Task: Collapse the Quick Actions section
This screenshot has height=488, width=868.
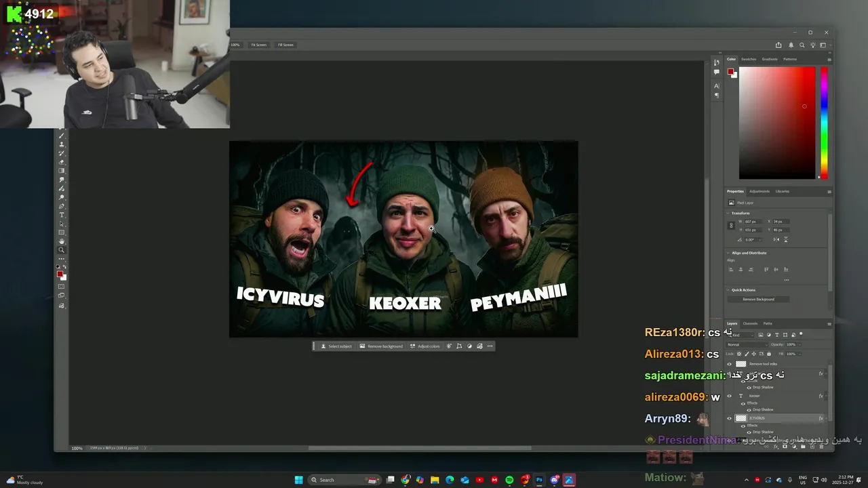Action: (728, 290)
